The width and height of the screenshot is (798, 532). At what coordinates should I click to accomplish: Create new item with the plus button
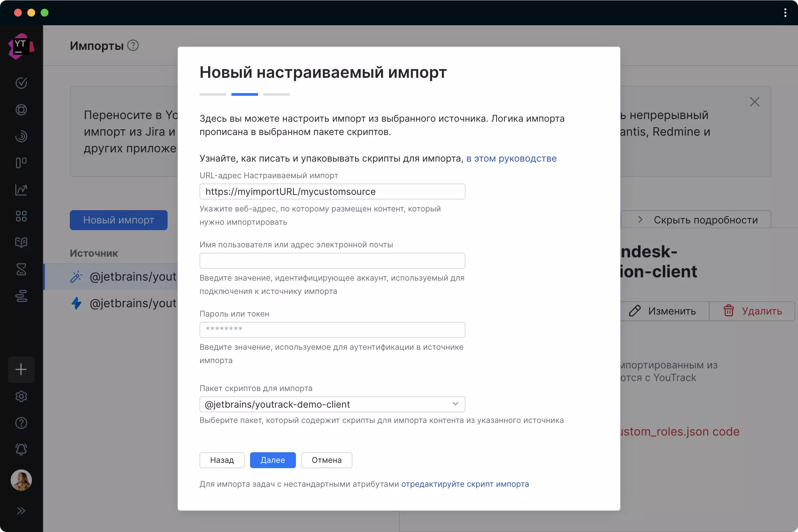[x=21, y=369]
